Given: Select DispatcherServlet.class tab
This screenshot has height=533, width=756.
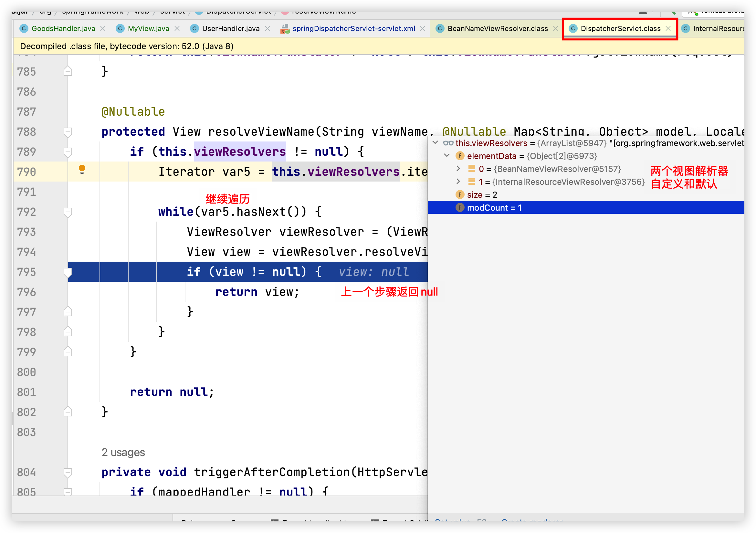Looking at the screenshot, I should (620, 29).
